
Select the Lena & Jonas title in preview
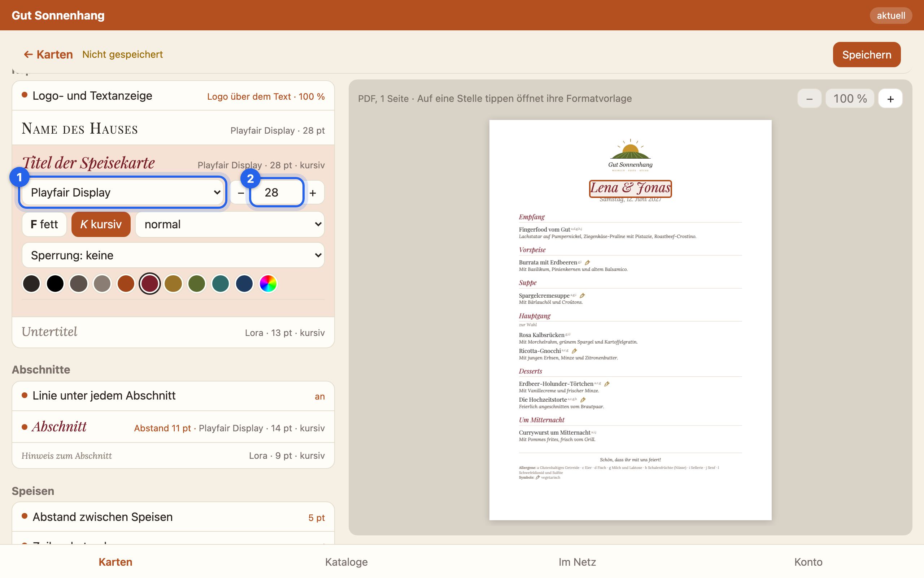pos(631,189)
